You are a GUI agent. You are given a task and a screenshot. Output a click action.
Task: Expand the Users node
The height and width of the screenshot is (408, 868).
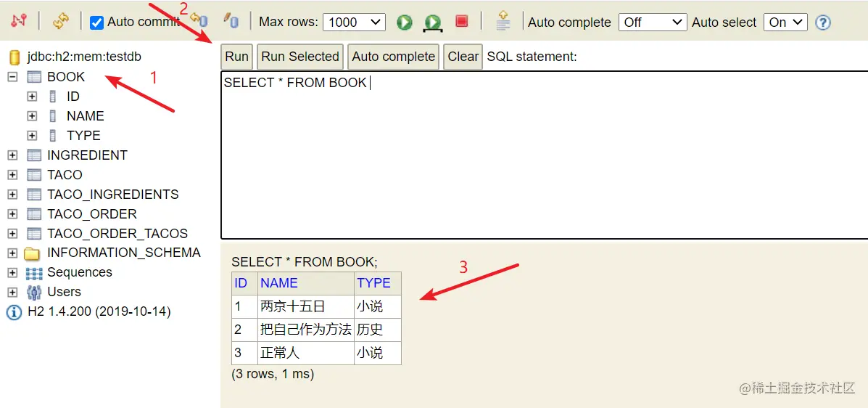12,292
